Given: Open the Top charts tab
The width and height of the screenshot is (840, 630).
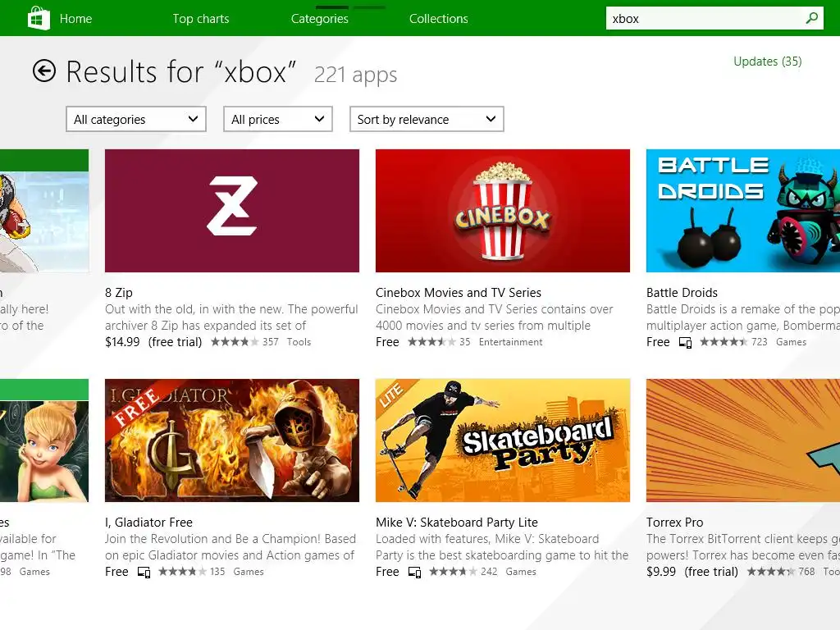Looking at the screenshot, I should pos(201,19).
